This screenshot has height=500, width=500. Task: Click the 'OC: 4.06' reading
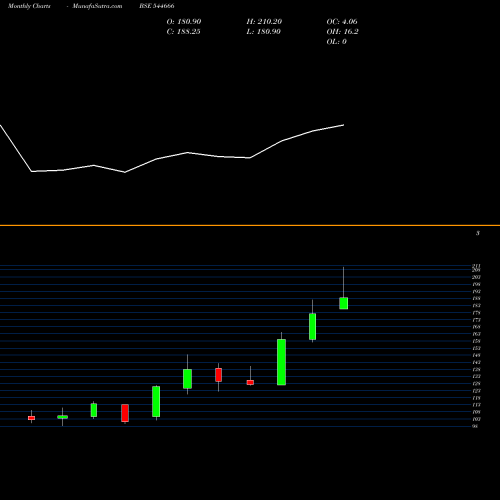[342, 22]
